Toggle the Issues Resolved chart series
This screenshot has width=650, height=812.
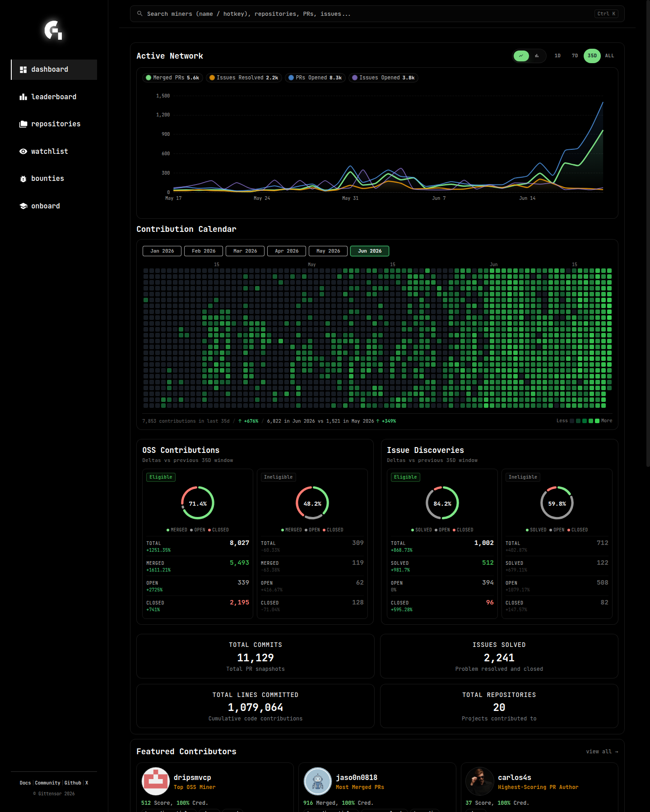tap(244, 78)
